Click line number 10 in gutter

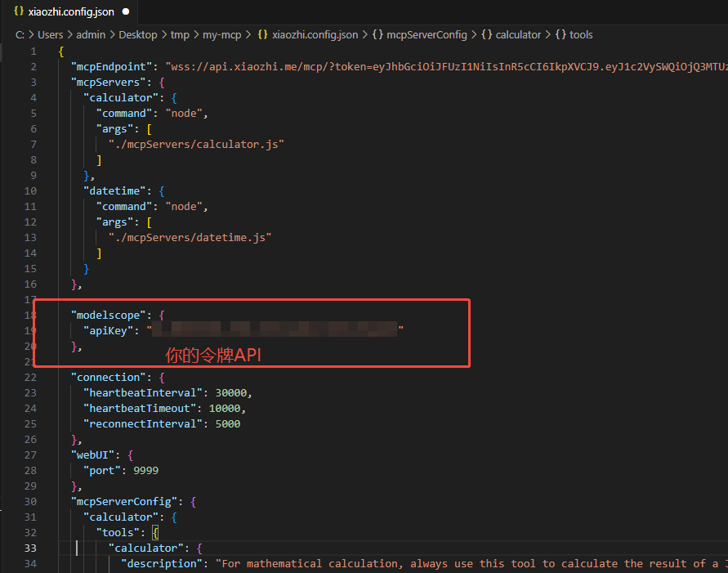(31, 190)
